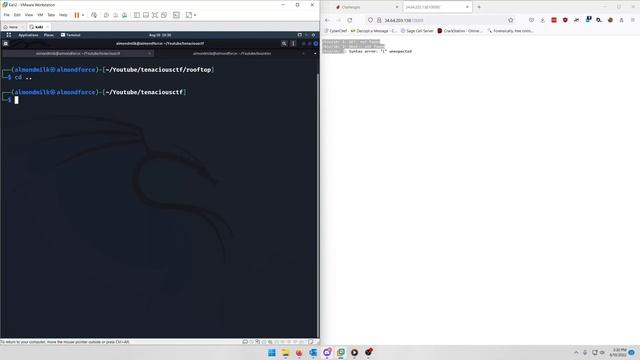Click the VMware Workstation taskbar icon

point(341,352)
